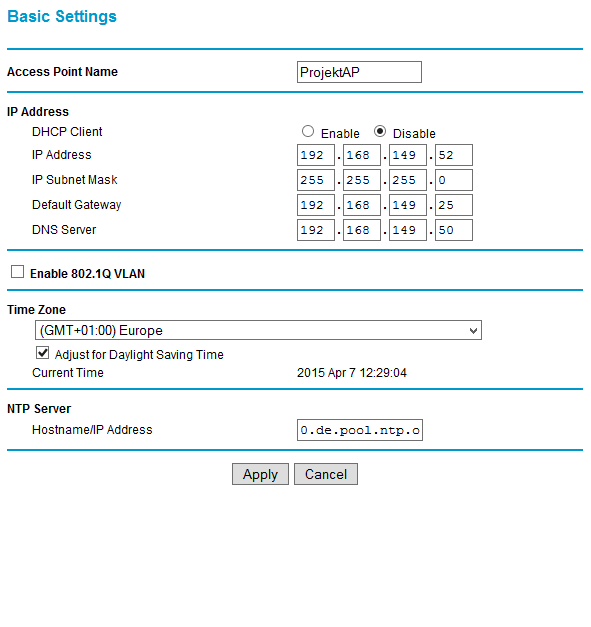This screenshot has width=591, height=627.
Task: Click the Adjust for Daylight Saving Time label
Action: click(139, 355)
